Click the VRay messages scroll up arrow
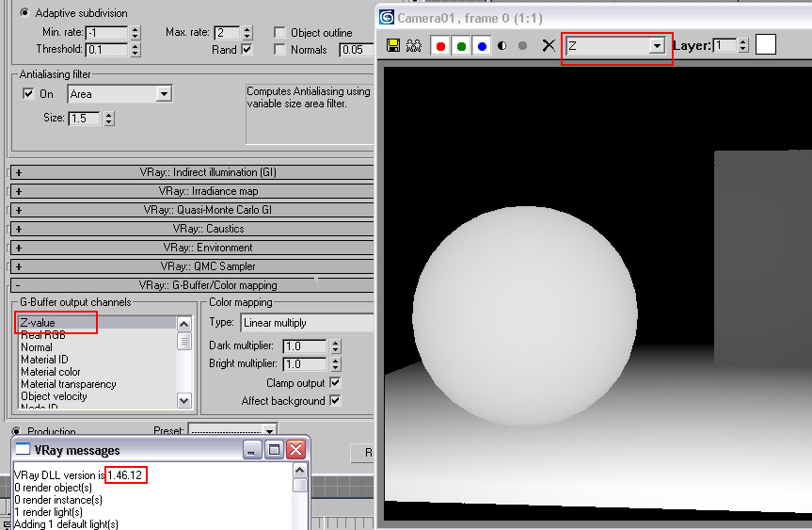Viewport: 812px width, 530px height. pos(299,471)
